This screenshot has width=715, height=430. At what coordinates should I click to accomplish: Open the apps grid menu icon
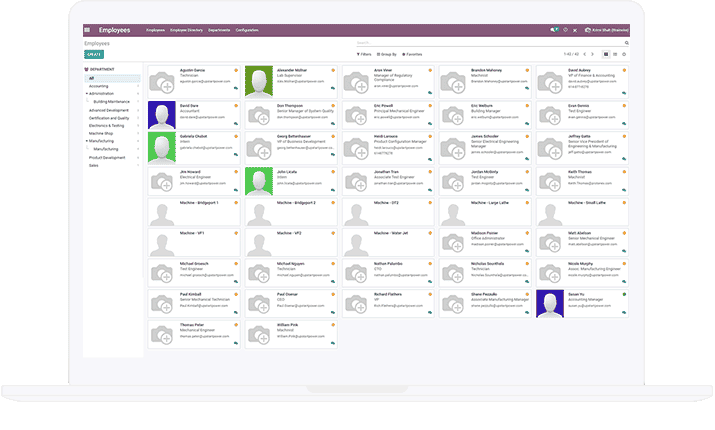[x=87, y=31]
